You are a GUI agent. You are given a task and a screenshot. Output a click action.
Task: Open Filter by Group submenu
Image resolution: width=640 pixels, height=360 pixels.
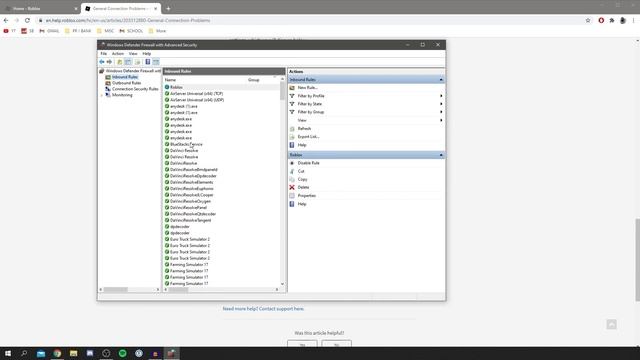tap(311, 112)
